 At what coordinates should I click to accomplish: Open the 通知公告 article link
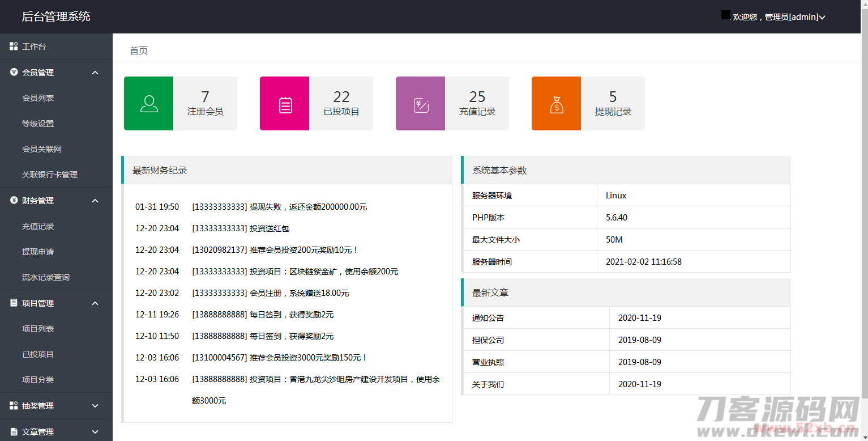pyautogui.click(x=488, y=318)
